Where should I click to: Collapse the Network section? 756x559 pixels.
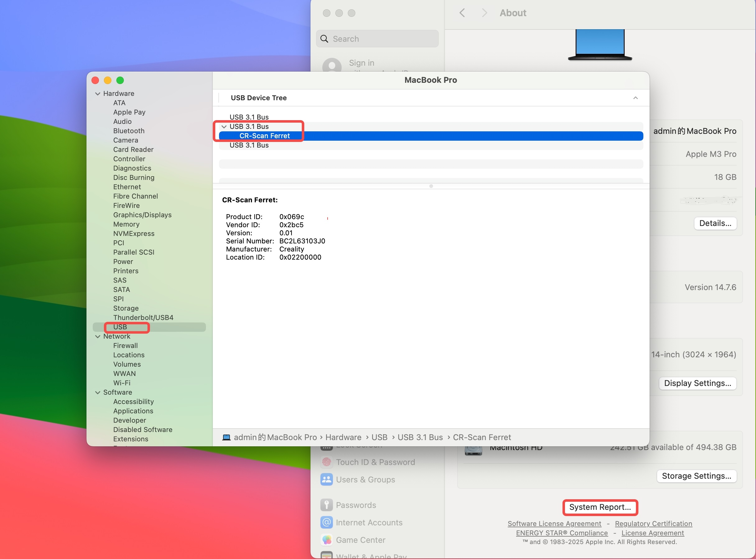coord(98,336)
